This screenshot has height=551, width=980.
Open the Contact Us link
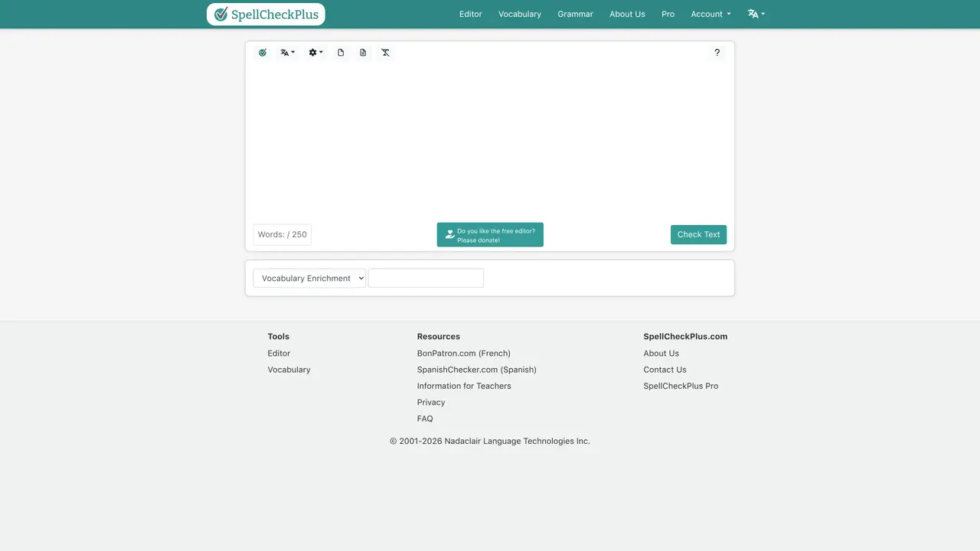click(x=665, y=370)
